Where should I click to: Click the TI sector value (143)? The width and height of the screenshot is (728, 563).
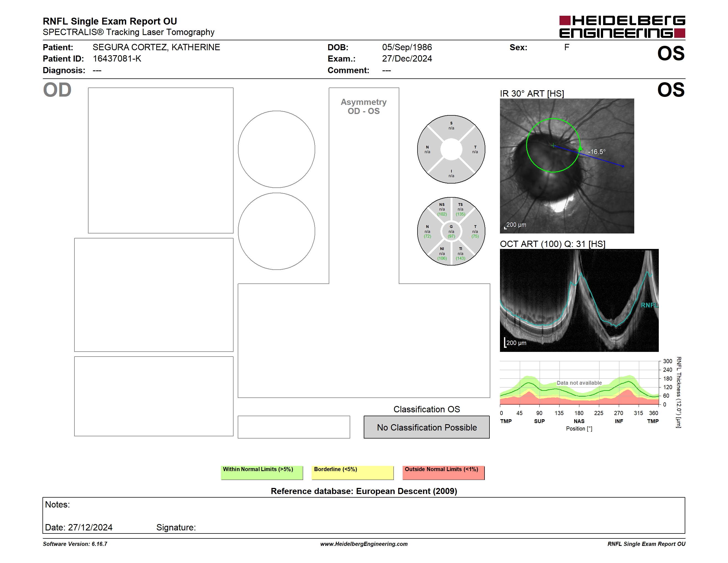(x=460, y=258)
